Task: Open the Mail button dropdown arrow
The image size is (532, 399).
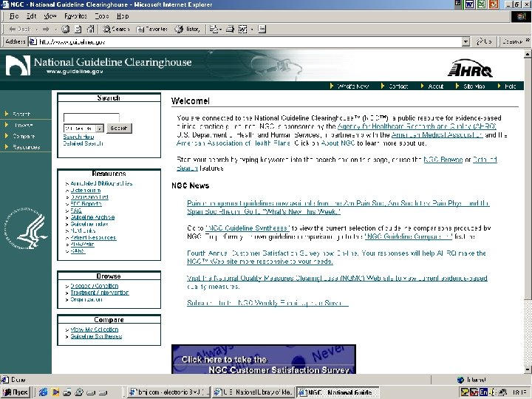Action: pos(220,30)
